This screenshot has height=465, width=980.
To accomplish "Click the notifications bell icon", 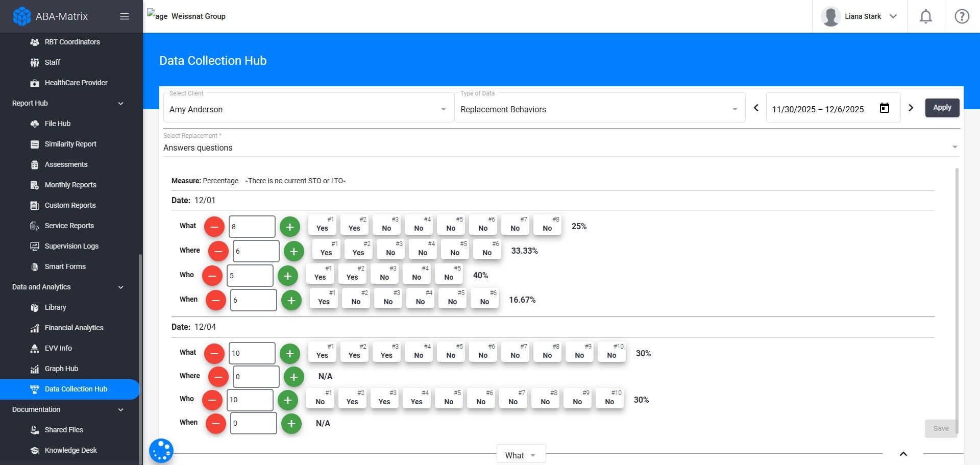I will pyautogui.click(x=925, y=17).
